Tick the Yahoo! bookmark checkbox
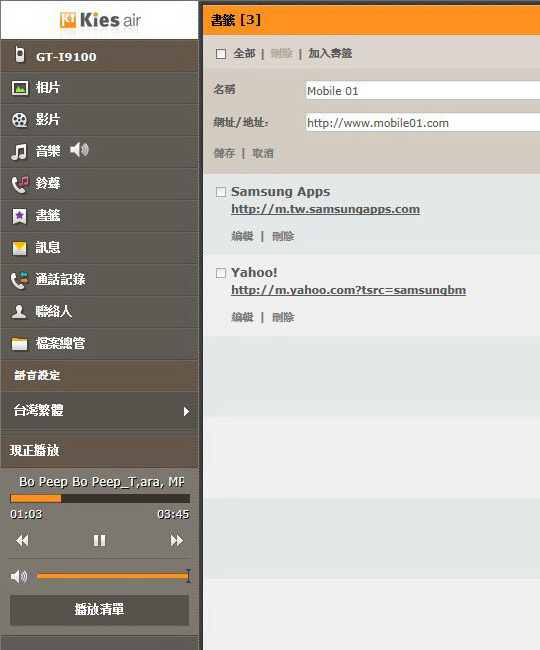Viewport: 540px width, 650px height. point(221,273)
